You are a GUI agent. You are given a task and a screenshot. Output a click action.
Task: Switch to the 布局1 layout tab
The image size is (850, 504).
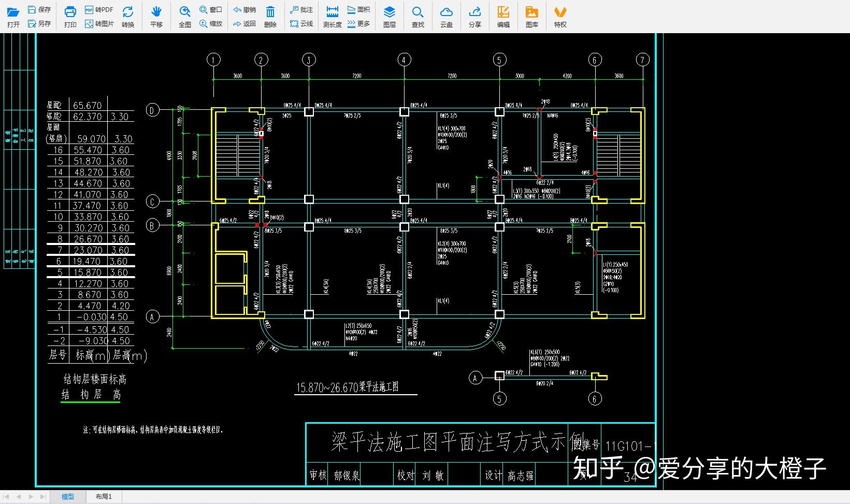pos(104,496)
